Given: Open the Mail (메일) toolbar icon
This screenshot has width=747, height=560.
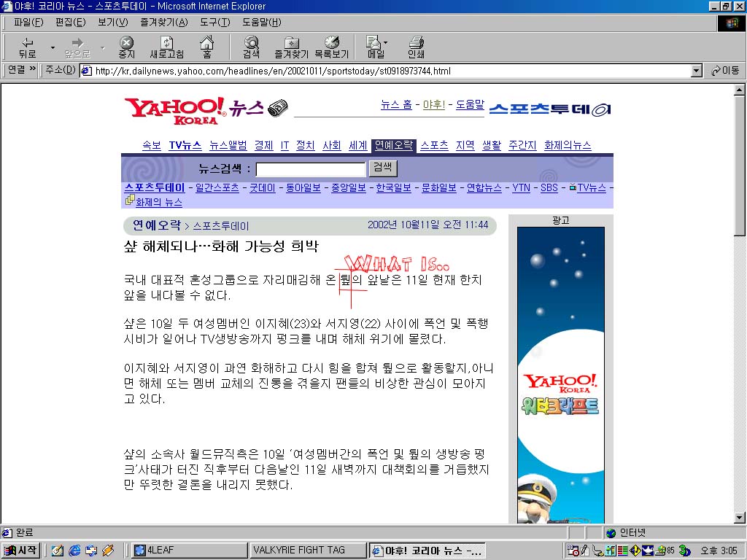Looking at the screenshot, I should (x=376, y=47).
